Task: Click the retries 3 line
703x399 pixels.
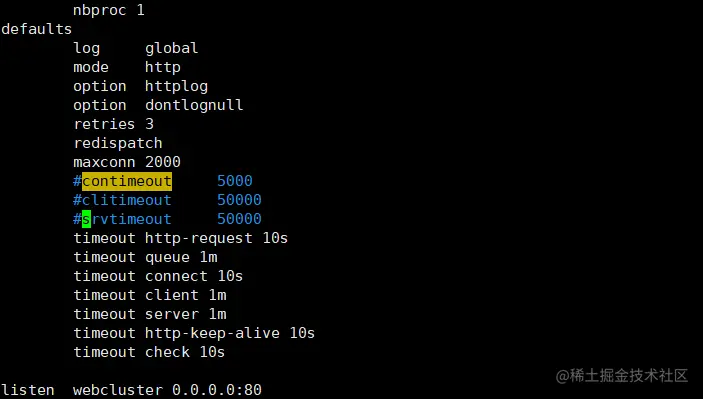Action: point(113,124)
